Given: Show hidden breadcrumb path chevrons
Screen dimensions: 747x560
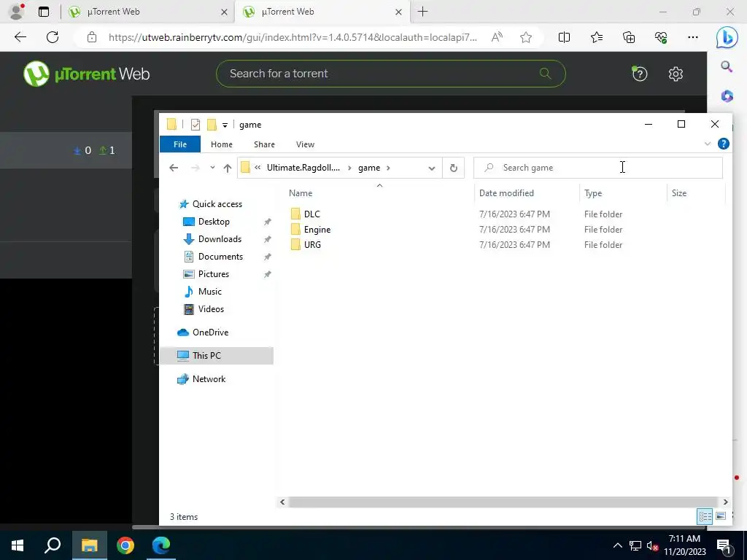Looking at the screenshot, I should point(258,168).
